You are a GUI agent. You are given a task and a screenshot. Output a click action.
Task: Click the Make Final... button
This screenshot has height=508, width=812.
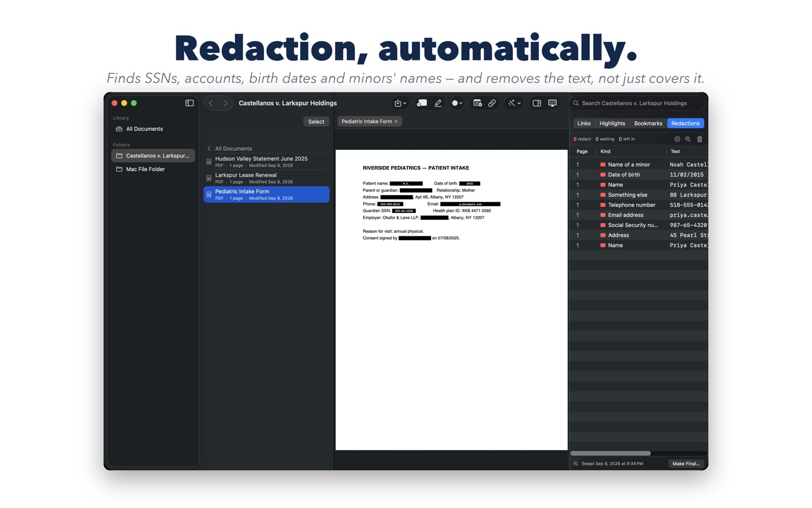[x=686, y=463]
